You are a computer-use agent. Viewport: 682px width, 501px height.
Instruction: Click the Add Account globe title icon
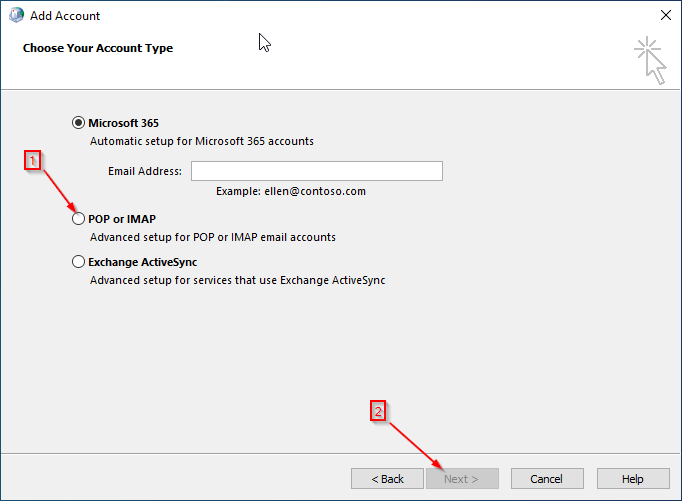16,15
